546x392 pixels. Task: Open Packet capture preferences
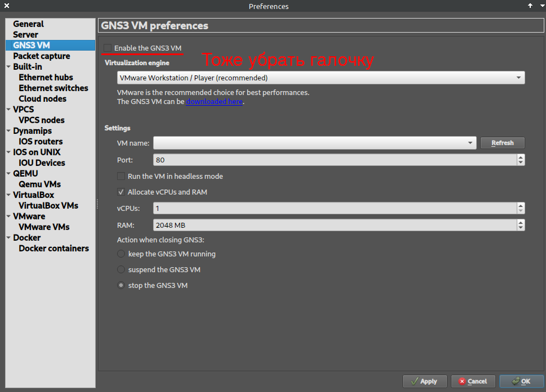[42, 56]
